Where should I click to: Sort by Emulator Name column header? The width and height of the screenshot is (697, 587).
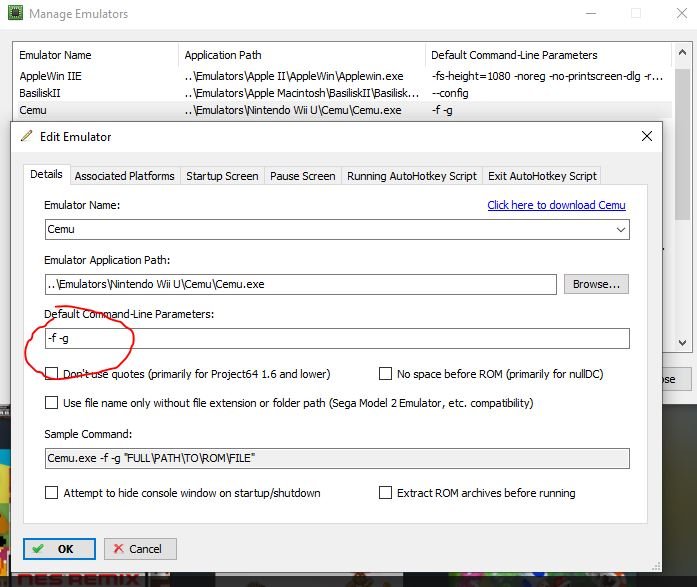pyautogui.click(x=96, y=55)
